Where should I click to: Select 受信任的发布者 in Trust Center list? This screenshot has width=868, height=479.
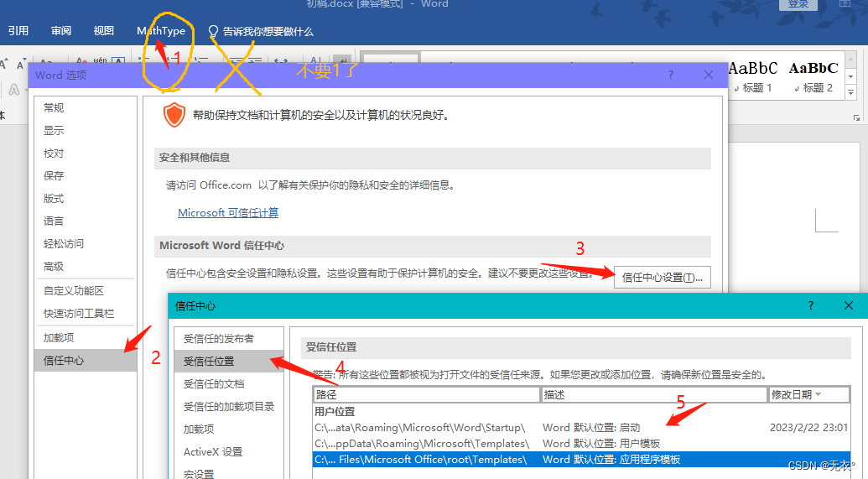[x=229, y=339]
